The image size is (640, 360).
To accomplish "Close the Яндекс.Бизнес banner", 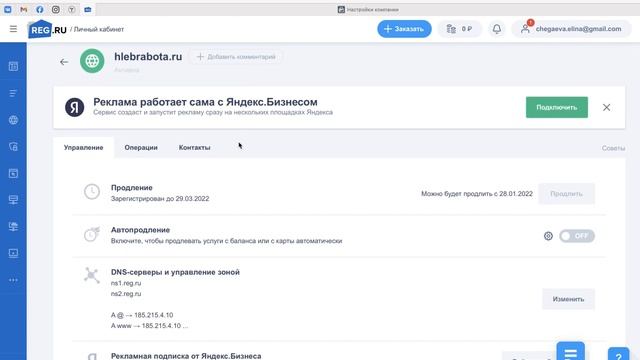I will coord(607,107).
